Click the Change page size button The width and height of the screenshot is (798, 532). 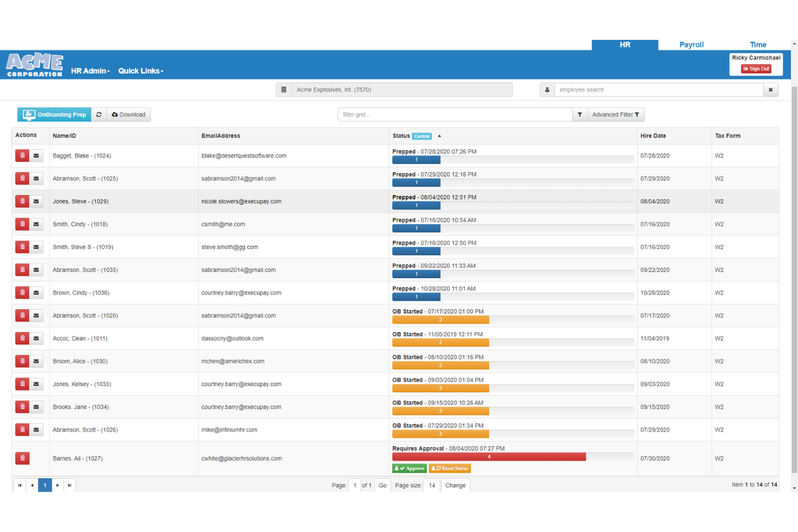455,485
